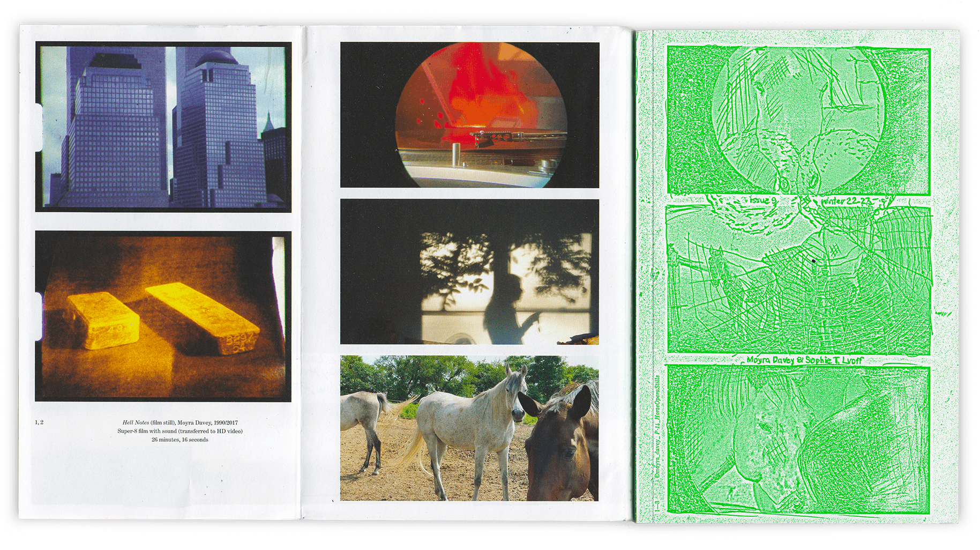
Task: Click the cover text "Moyra Davey & Sophie T. Lvoff"
Action: click(804, 360)
